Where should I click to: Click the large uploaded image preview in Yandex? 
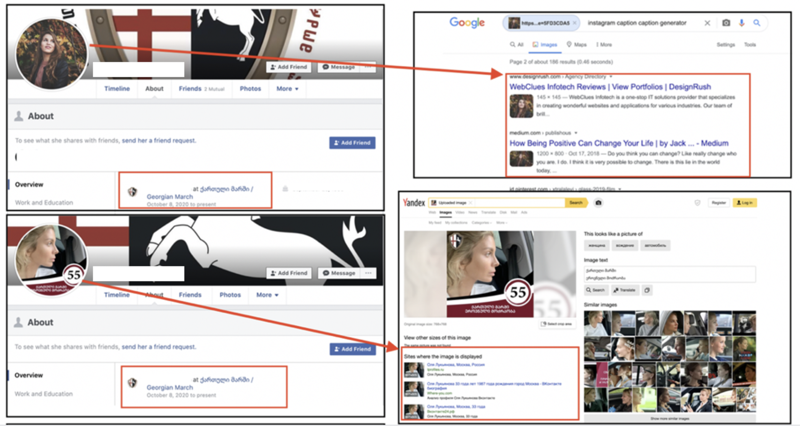(x=490, y=274)
